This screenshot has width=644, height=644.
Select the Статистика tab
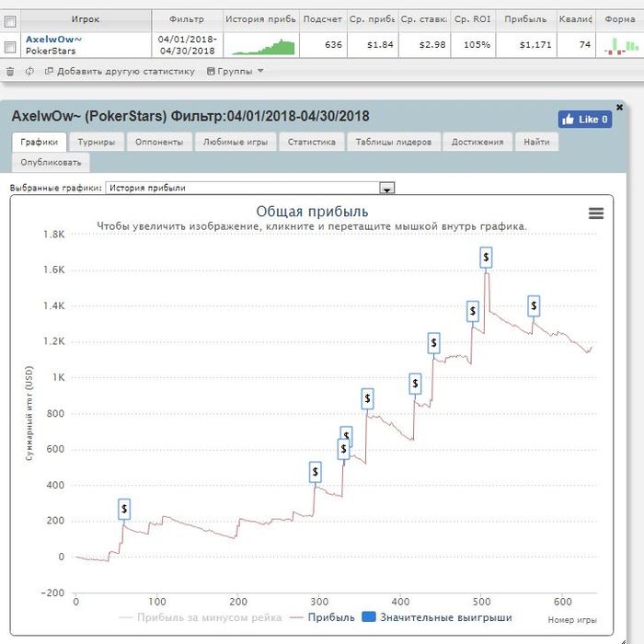[x=311, y=142]
